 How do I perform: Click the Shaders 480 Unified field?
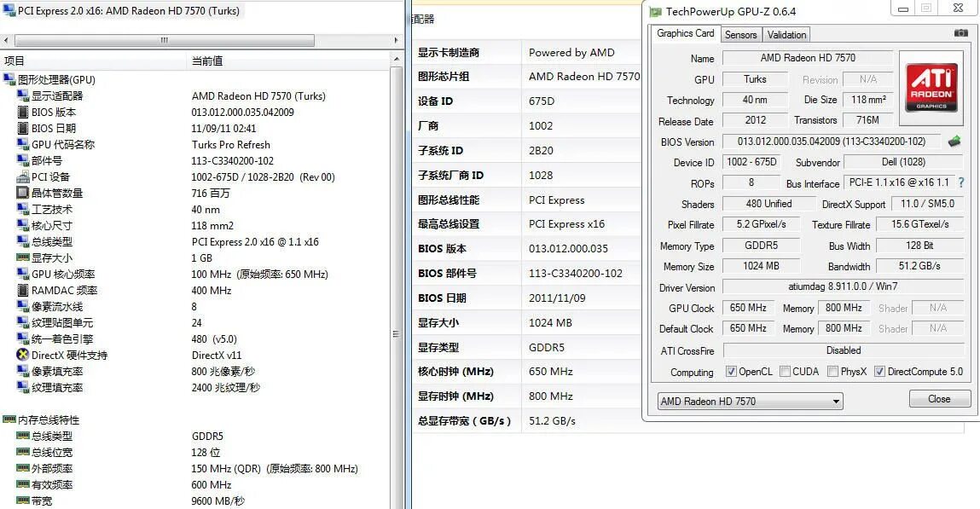pyautogui.click(x=768, y=204)
